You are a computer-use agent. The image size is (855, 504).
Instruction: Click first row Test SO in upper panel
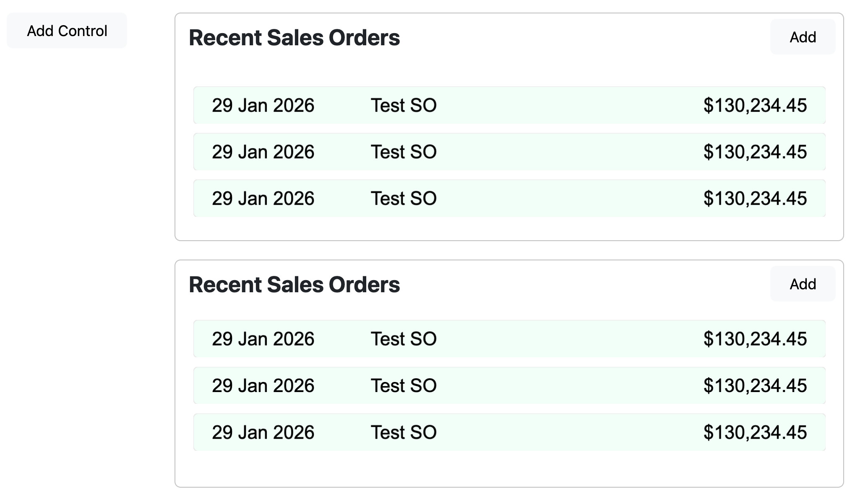404,105
